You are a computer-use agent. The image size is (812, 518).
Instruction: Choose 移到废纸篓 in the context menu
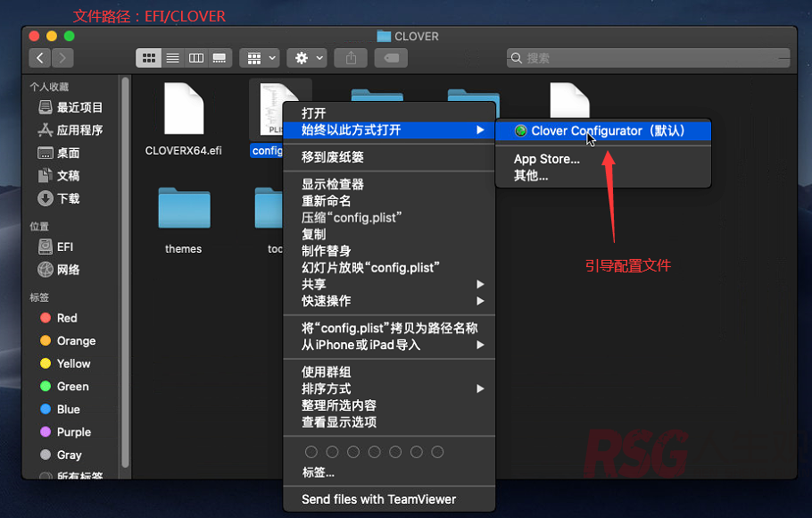(389, 157)
